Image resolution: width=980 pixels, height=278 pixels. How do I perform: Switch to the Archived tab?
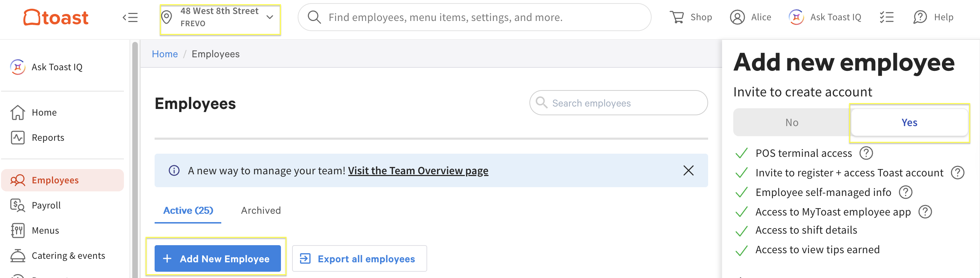pos(261,211)
